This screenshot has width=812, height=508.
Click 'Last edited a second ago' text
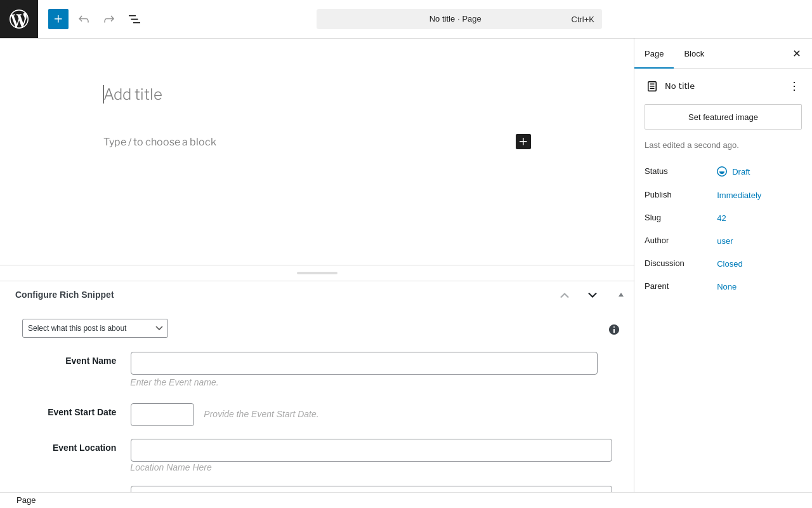coord(691,145)
